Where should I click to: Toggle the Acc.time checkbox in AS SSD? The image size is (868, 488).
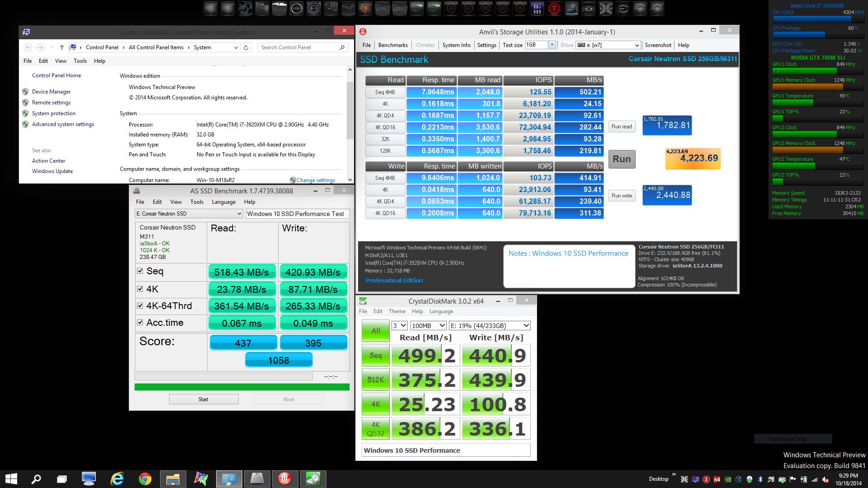[140, 322]
